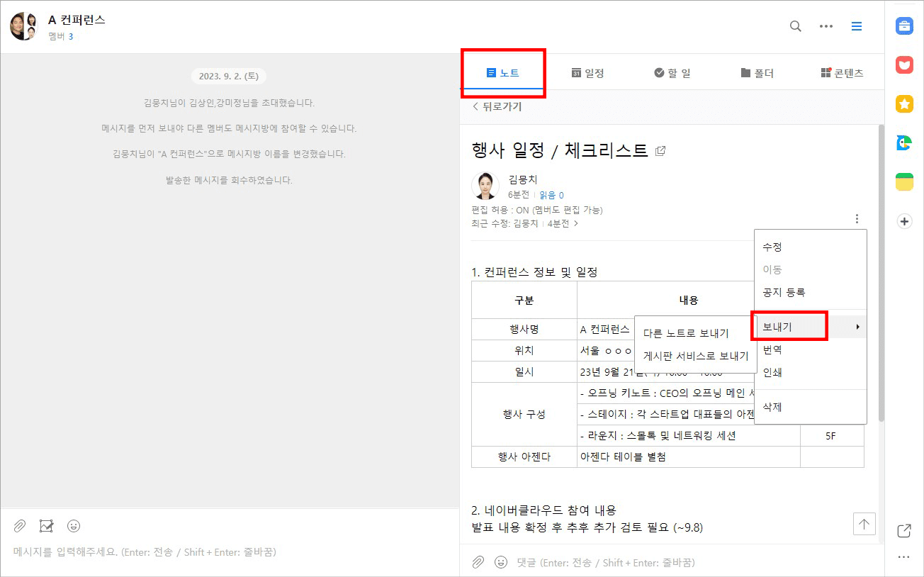Screen dimensions: 924x577
Task: Click the plus icon to add apps
Action: pos(904,221)
